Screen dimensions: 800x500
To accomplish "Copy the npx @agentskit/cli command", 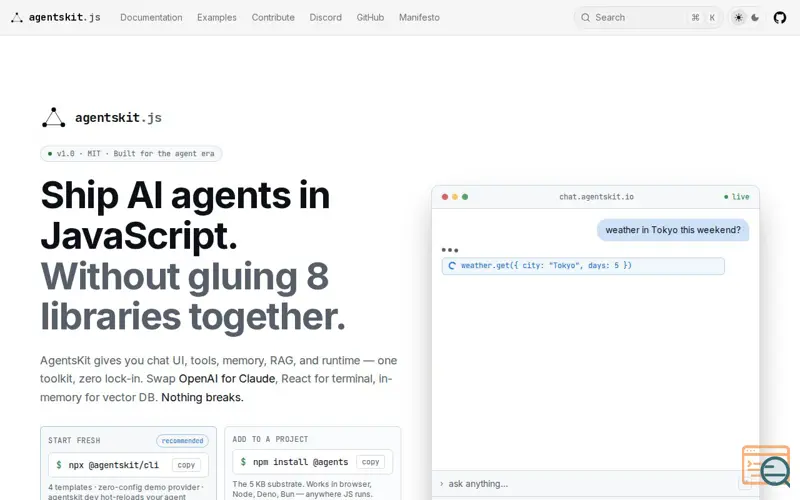I will pyautogui.click(x=186, y=465).
